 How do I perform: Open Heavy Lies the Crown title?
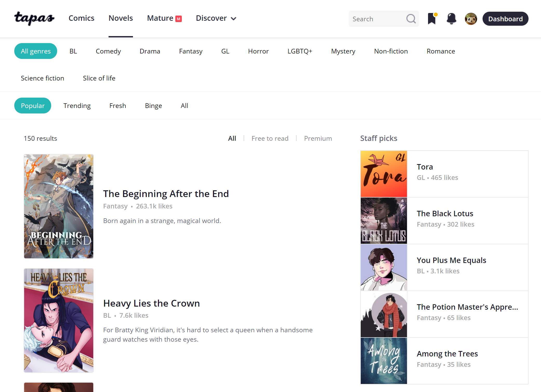point(151,303)
